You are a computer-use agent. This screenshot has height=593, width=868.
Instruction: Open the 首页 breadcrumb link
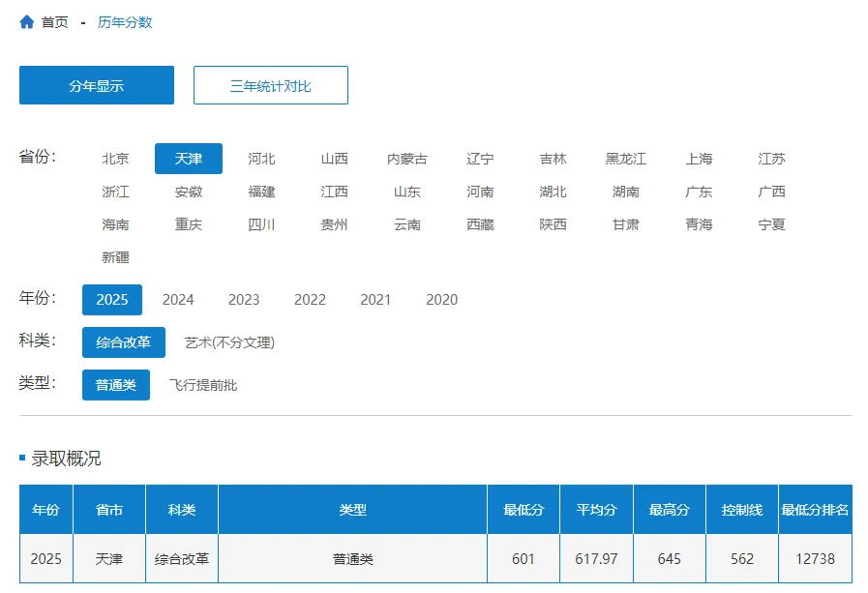55,22
